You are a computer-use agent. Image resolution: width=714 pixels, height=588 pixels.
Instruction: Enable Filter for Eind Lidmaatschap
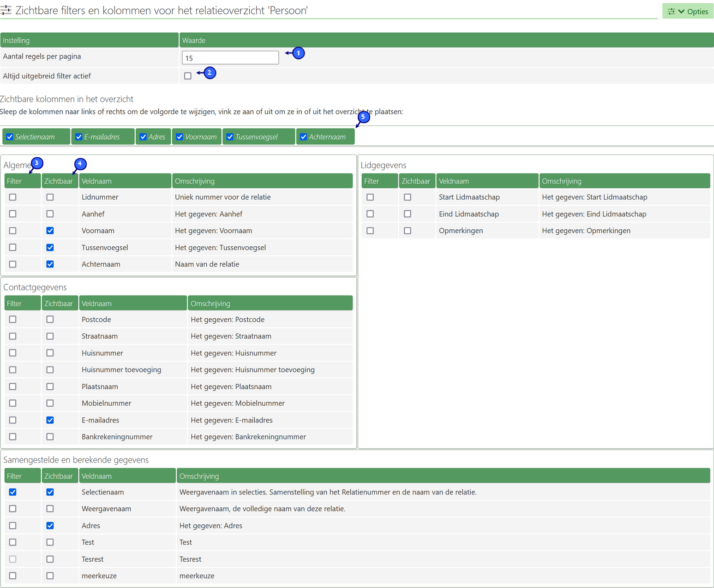pyautogui.click(x=370, y=214)
